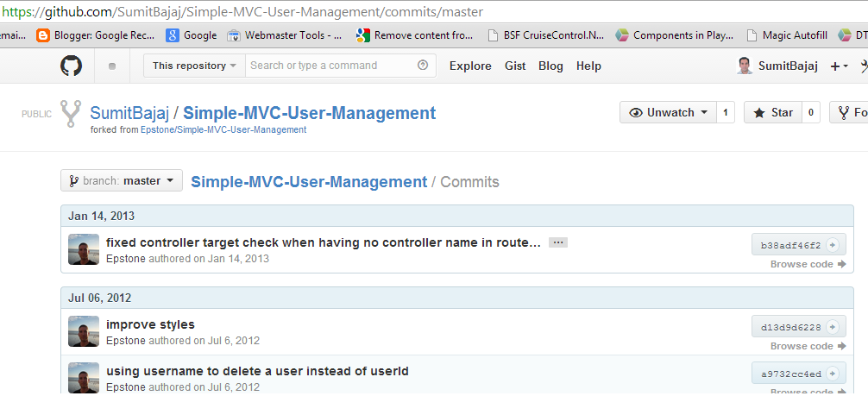This screenshot has height=396, width=868.
Task: Open commit b38adf46f2
Action: pyautogui.click(x=798, y=245)
